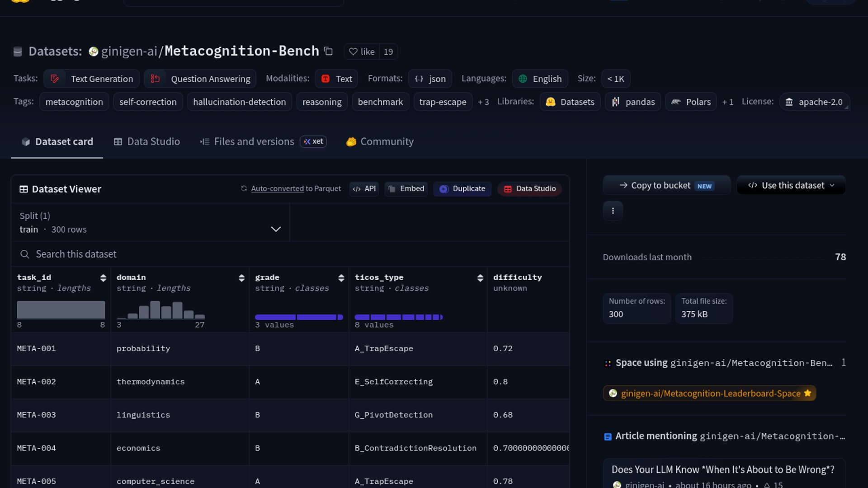The height and width of the screenshot is (488, 868).
Task: Open the three-dot more options menu
Action: [x=613, y=211]
